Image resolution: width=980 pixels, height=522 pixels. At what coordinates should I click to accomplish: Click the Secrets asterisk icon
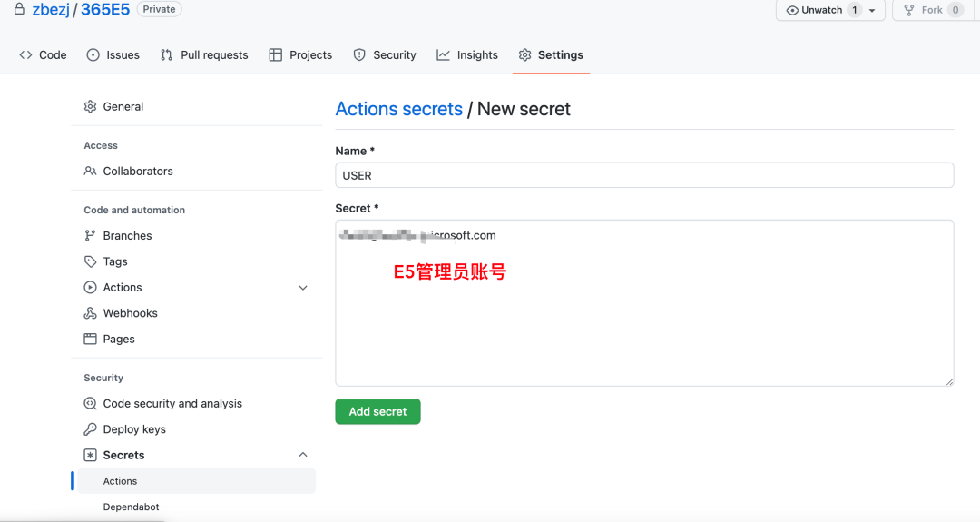pos(90,455)
